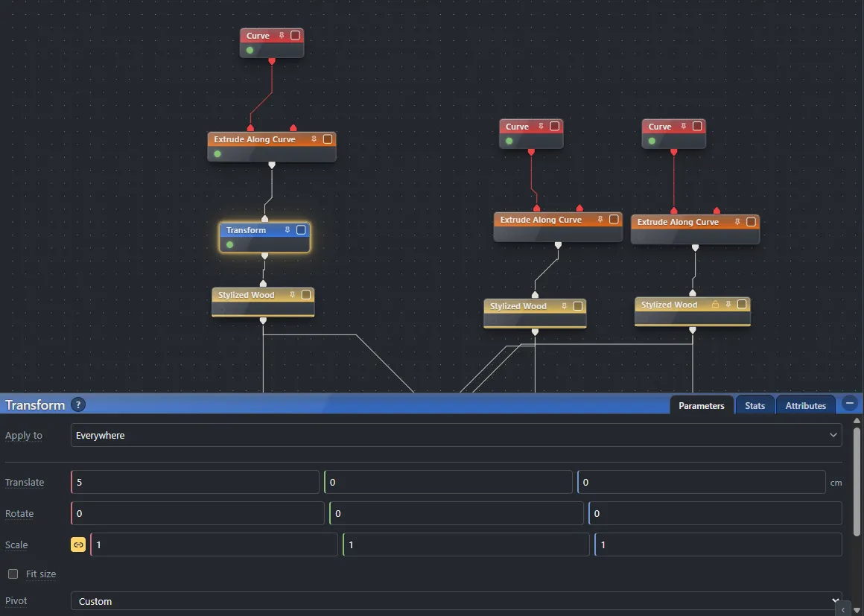Screen dimensions: 864x616
Task: Click the Scale X field
Action: [x=215, y=545]
